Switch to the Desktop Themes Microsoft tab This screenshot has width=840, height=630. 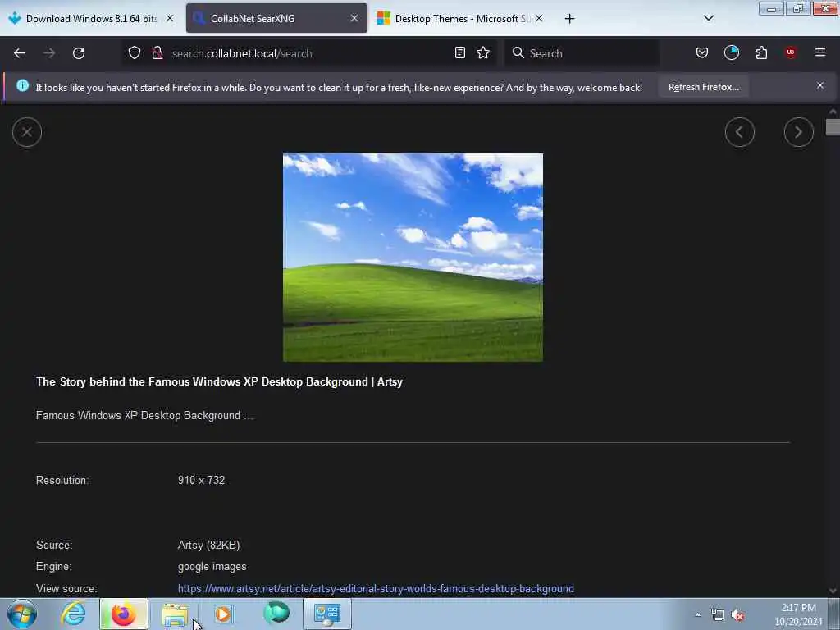point(459,19)
